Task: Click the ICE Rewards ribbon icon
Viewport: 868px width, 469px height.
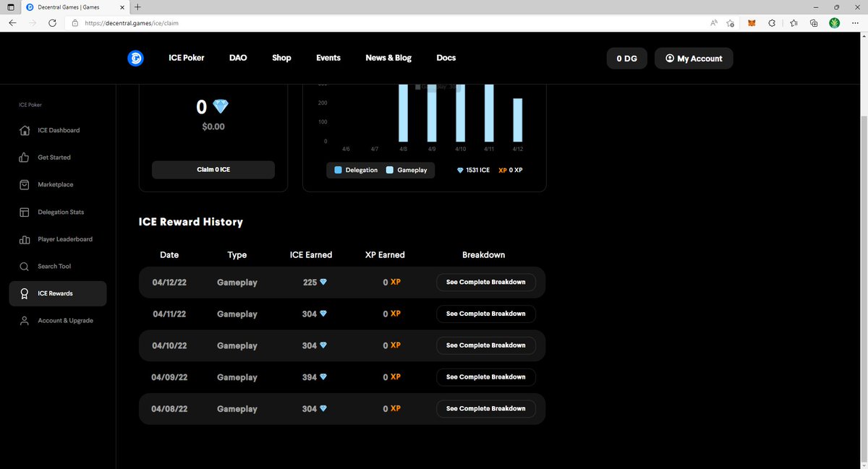Action: 24,293
